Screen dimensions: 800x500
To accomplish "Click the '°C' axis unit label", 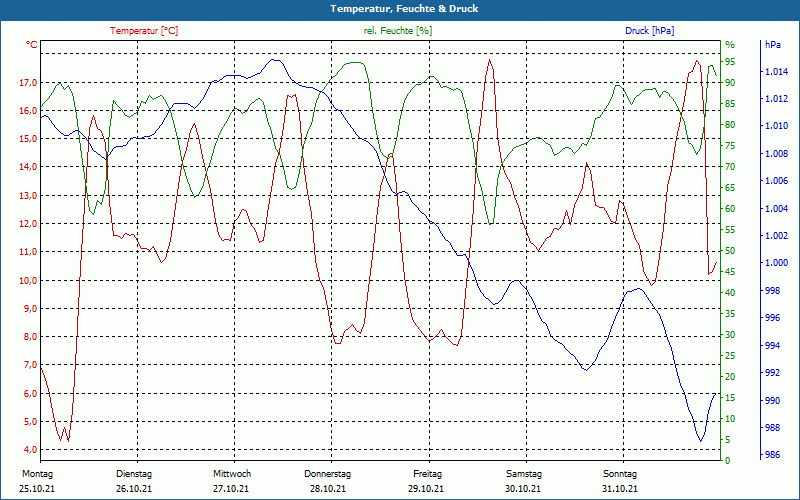I will [32, 45].
